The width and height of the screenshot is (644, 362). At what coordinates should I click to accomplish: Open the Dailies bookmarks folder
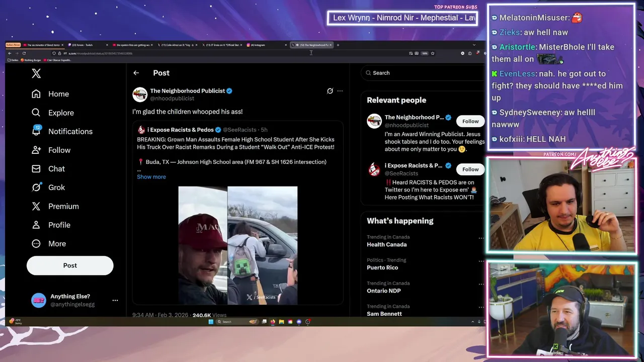click(x=13, y=60)
